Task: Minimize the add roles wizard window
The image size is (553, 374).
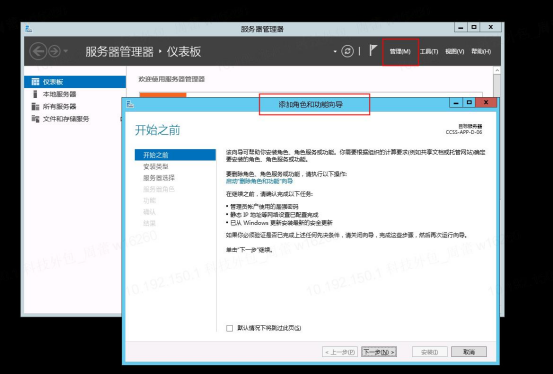Action: point(456,103)
